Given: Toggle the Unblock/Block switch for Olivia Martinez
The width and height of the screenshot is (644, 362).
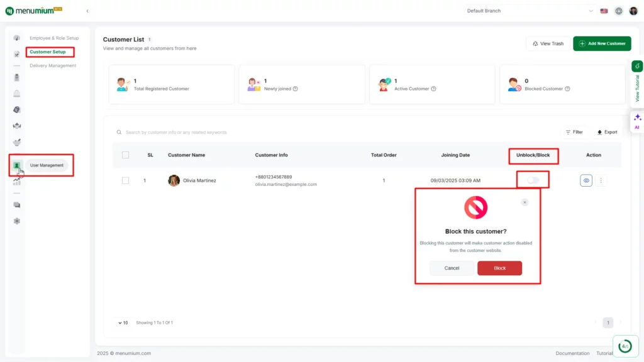Looking at the screenshot, I should 533,180.
